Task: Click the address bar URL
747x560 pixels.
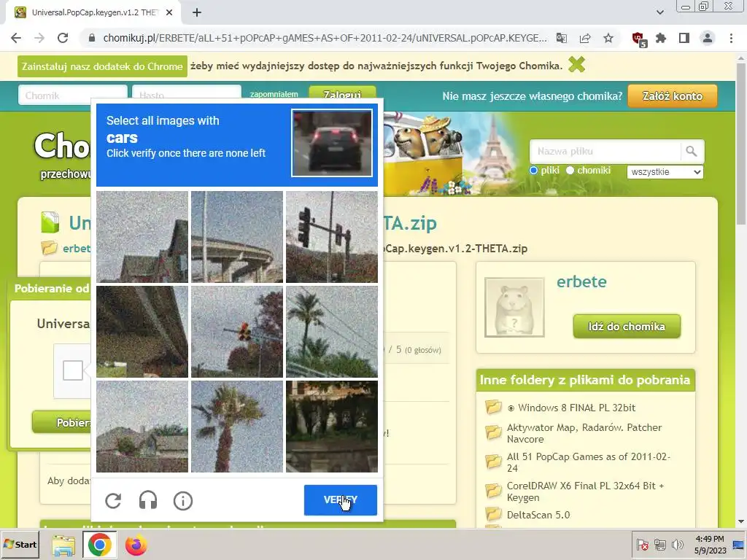Action: pos(325,38)
